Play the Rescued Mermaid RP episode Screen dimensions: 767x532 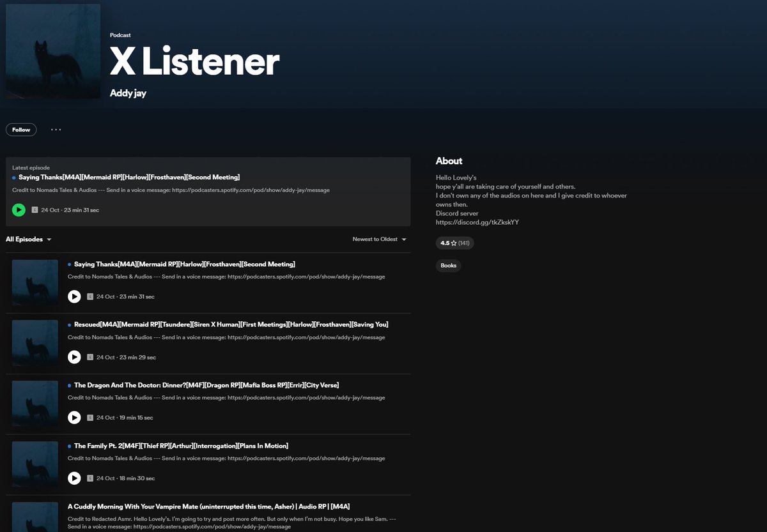click(x=74, y=357)
